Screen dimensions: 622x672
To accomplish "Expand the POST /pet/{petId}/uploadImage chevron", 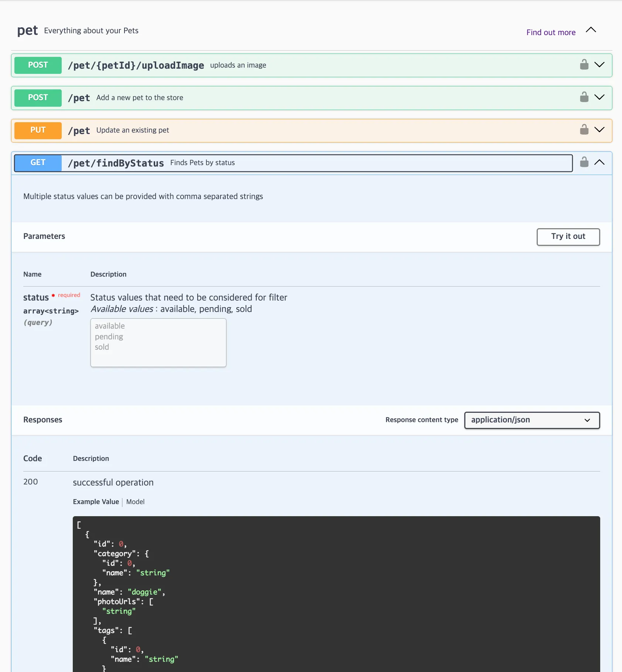I will point(599,65).
